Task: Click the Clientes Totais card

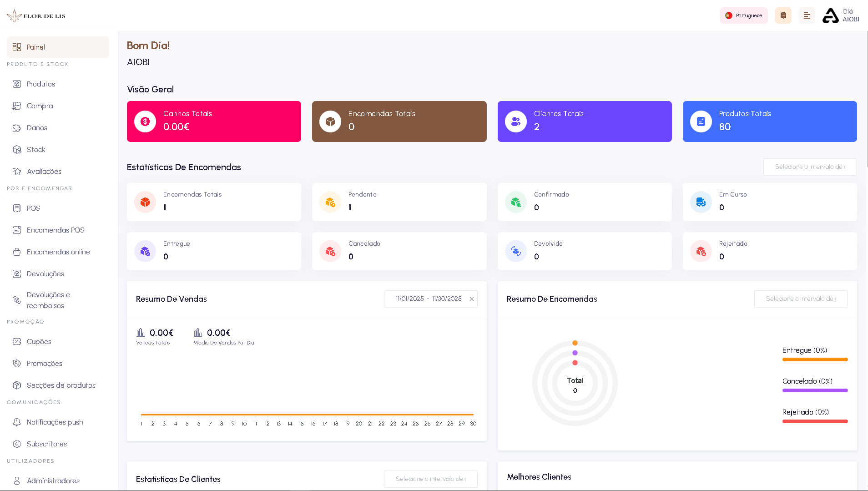Action: (x=585, y=121)
